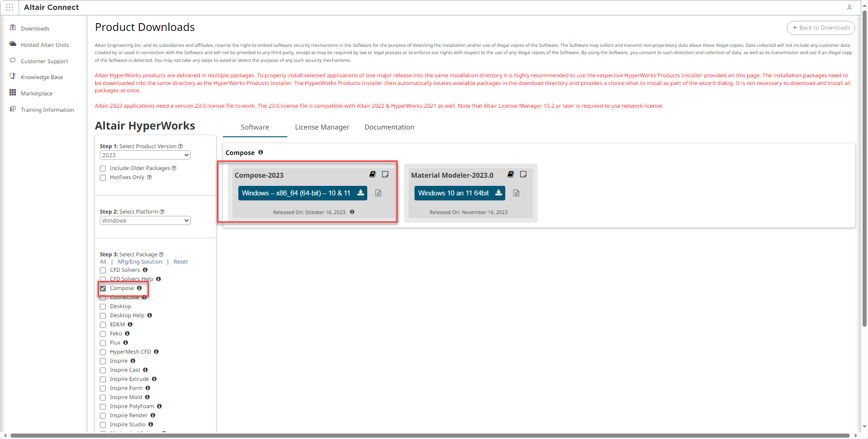Image resolution: width=868 pixels, height=439 pixels.
Task: Open the Select Platform dropdown showing Windows
Action: pyautogui.click(x=144, y=220)
